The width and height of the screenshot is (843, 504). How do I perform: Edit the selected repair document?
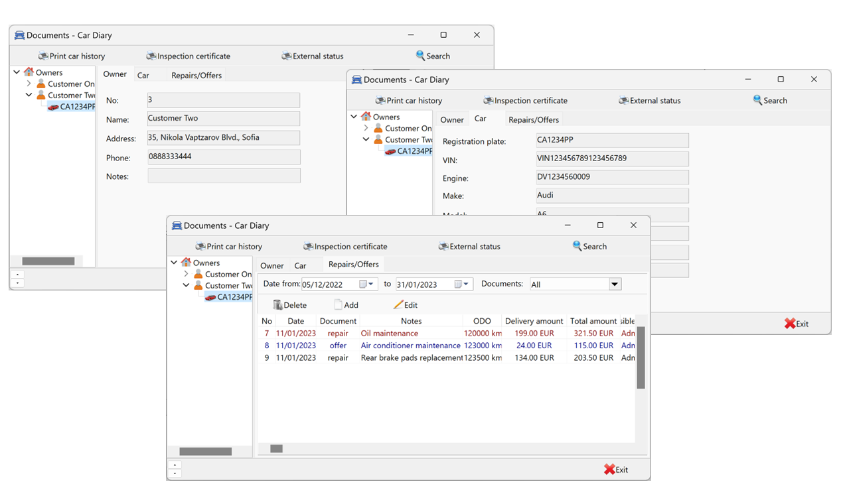coord(406,305)
